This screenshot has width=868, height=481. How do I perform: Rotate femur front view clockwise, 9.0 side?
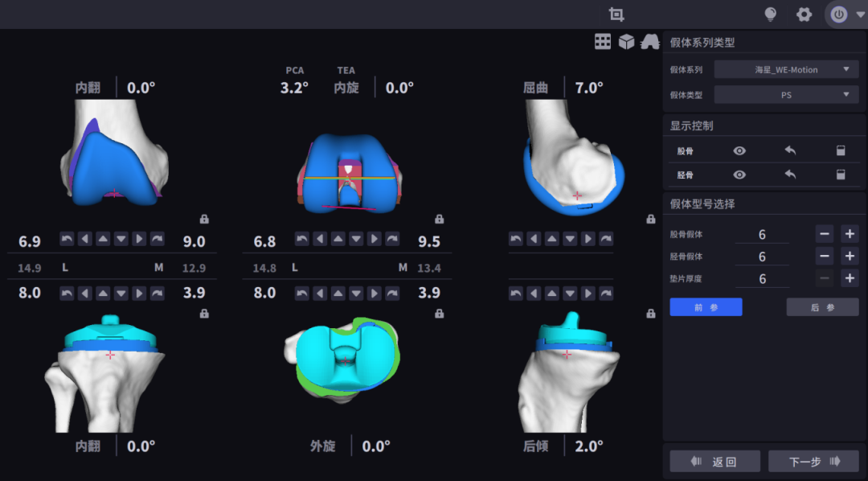click(x=158, y=239)
